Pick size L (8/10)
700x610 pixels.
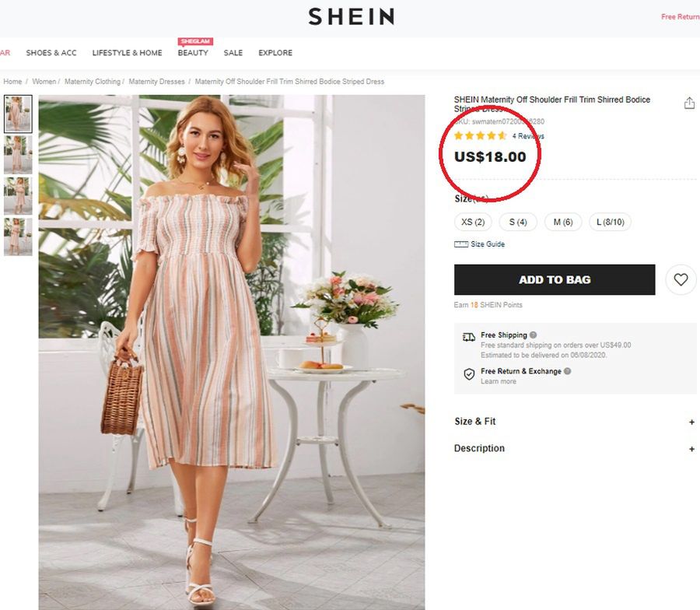tap(611, 223)
